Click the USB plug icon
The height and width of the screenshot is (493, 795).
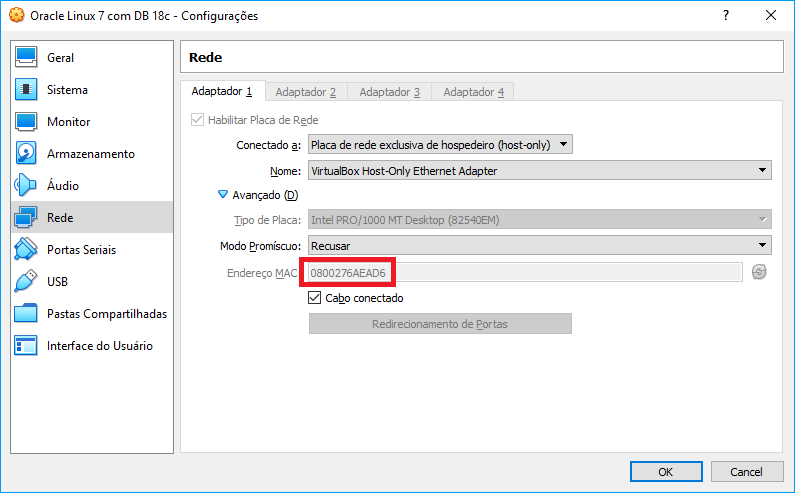26,281
